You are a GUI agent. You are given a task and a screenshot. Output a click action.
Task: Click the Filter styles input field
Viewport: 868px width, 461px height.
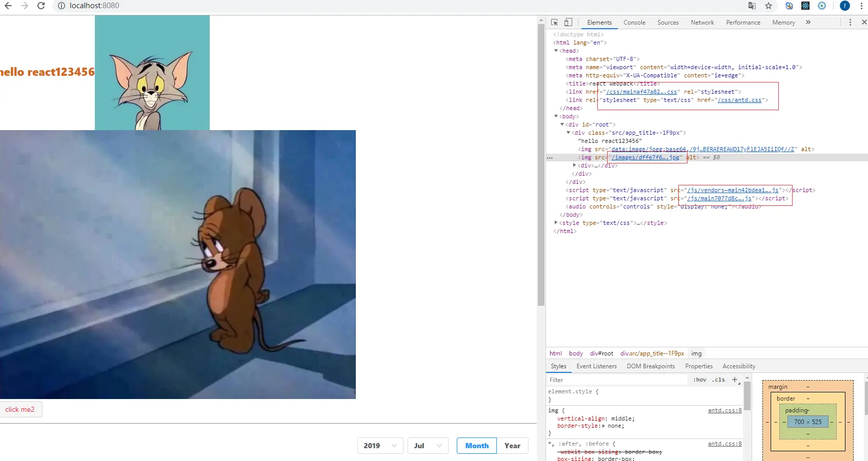pyautogui.click(x=617, y=380)
